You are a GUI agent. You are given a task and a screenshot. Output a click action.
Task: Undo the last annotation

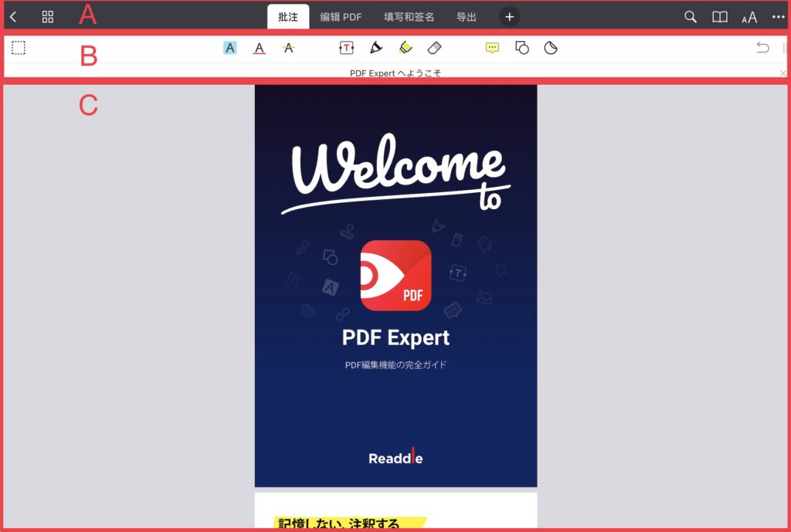coord(762,48)
